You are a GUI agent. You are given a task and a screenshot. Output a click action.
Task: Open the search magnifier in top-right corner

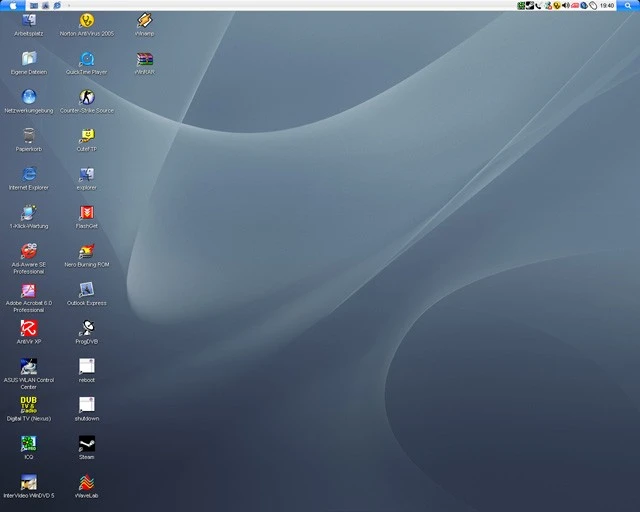click(628, 6)
